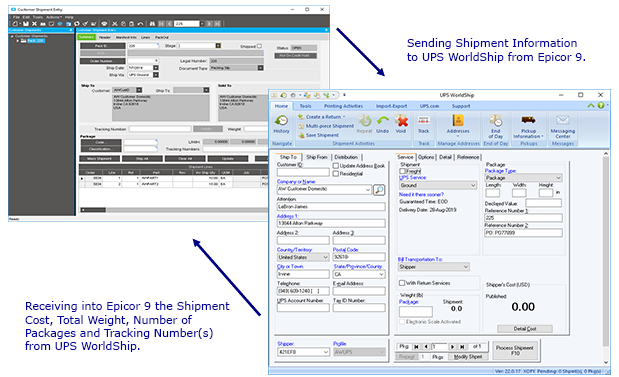The width and height of the screenshot is (619, 377).
Task: Toggle the Residential checkbox
Action: pyautogui.click(x=336, y=174)
